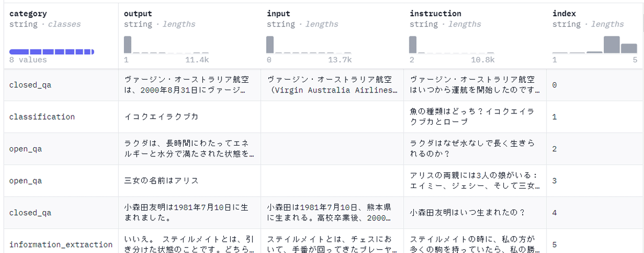The image size is (644, 253).
Task: Click the "output" column header
Action: pyautogui.click(x=138, y=13)
